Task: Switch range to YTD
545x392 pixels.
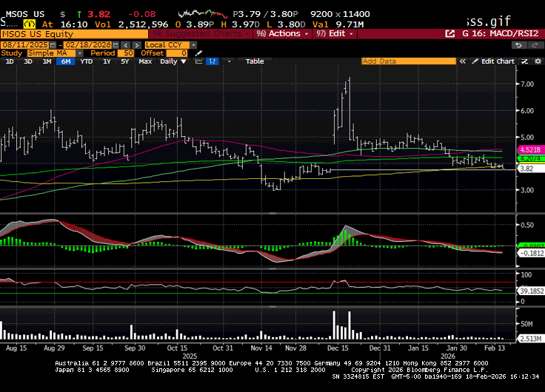Action: tap(86, 61)
